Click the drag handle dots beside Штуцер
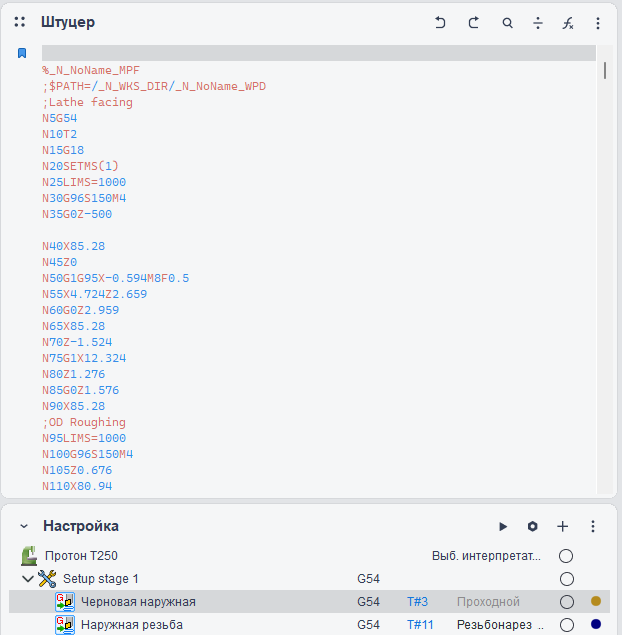Image resolution: width=622 pixels, height=635 pixels. tap(20, 22)
